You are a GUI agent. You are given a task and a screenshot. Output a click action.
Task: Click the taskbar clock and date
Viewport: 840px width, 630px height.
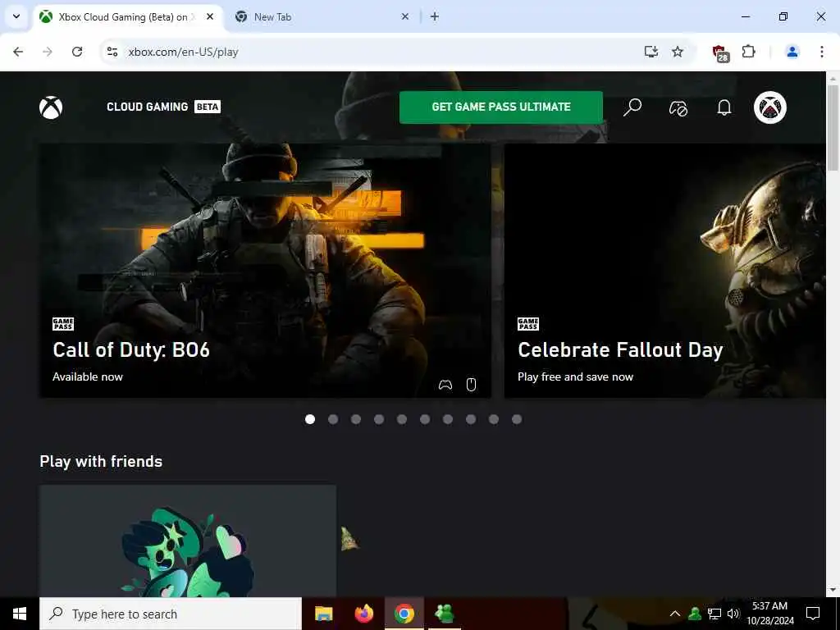click(769, 614)
